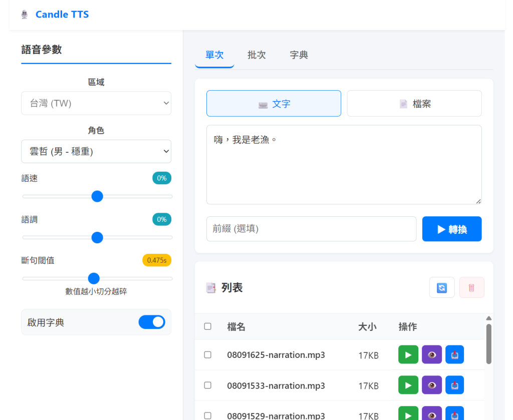Adjust the 斷句閾值 slider handle
Viewport: 513px width, 420px height.
pyautogui.click(x=94, y=278)
